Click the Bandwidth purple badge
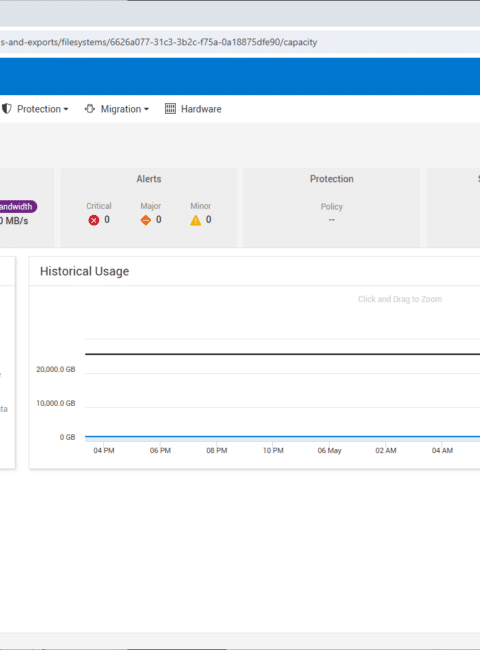Image resolution: width=480 pixels, height=650 pixels. pos(18,206)
